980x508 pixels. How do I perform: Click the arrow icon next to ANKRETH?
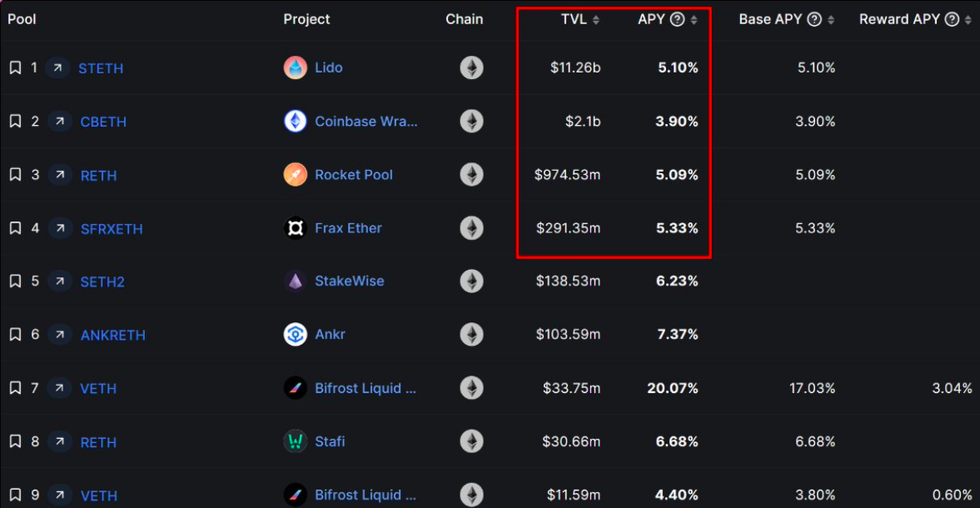(59, 335)
